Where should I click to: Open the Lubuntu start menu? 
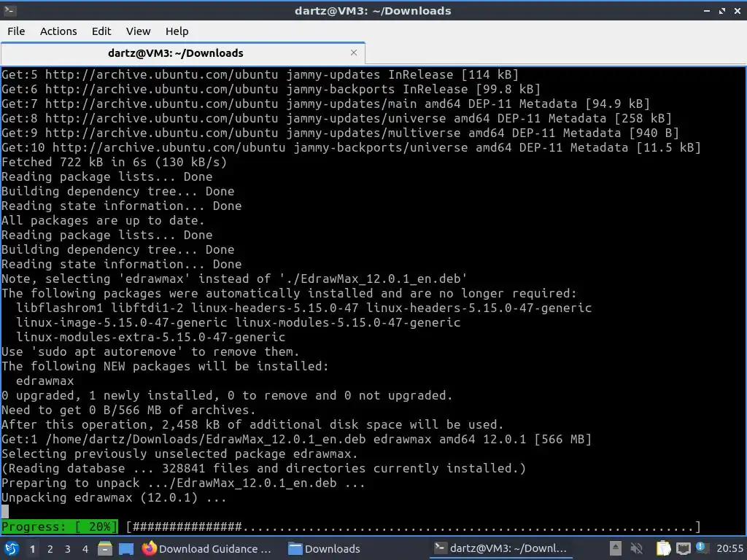[x=12, y=548]
